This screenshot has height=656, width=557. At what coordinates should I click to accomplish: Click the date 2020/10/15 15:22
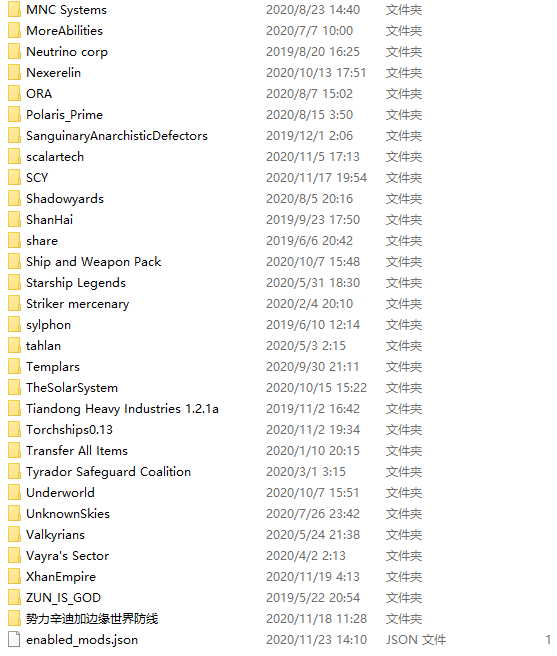[316, 387]
